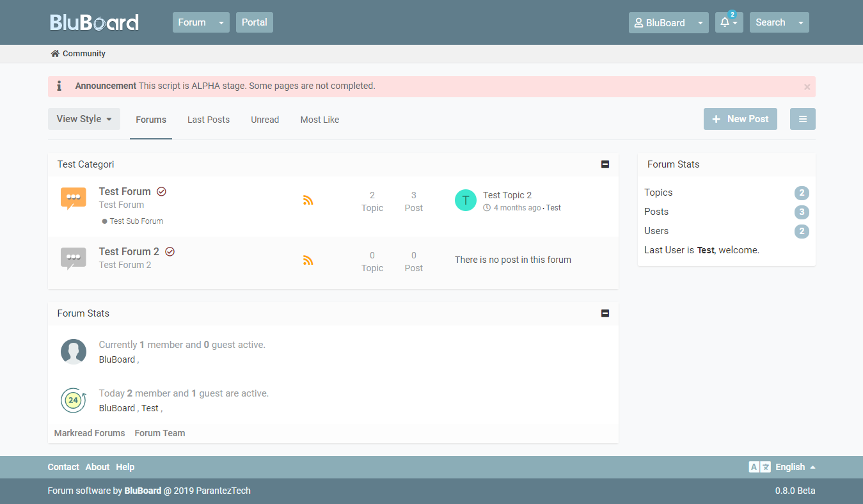Click the Posts count badge in sidebar
Viewport: 863px width, 504px height.
pyautogui.click(x=802, y=212)
